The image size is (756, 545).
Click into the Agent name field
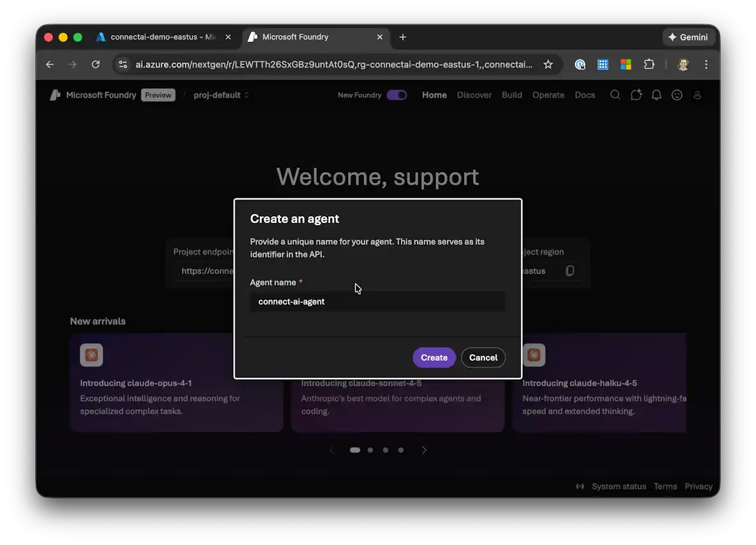(x=377, y=302)
